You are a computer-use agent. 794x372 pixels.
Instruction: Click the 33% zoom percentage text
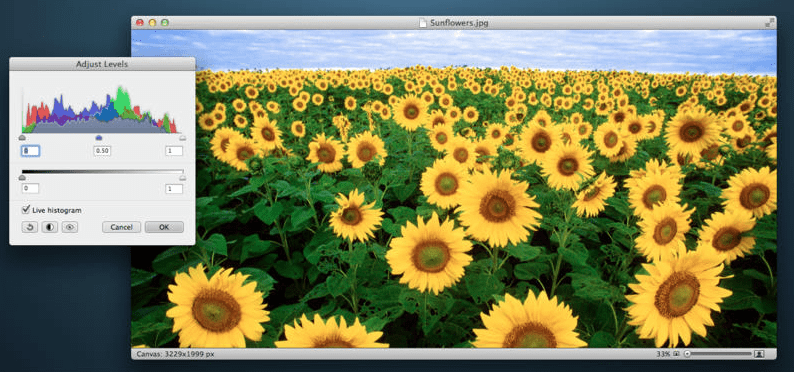click(663, 354)
